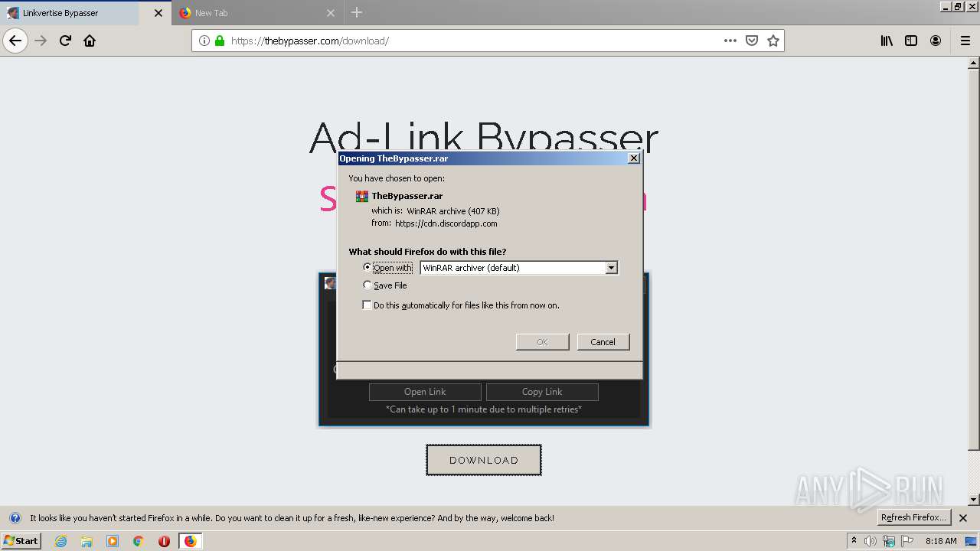Launch Internet Explorer from taskbar

pos(61,541)
